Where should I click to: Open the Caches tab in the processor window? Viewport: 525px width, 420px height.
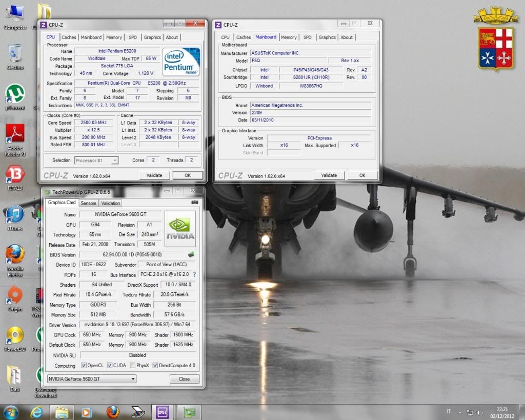coord(69,37)
